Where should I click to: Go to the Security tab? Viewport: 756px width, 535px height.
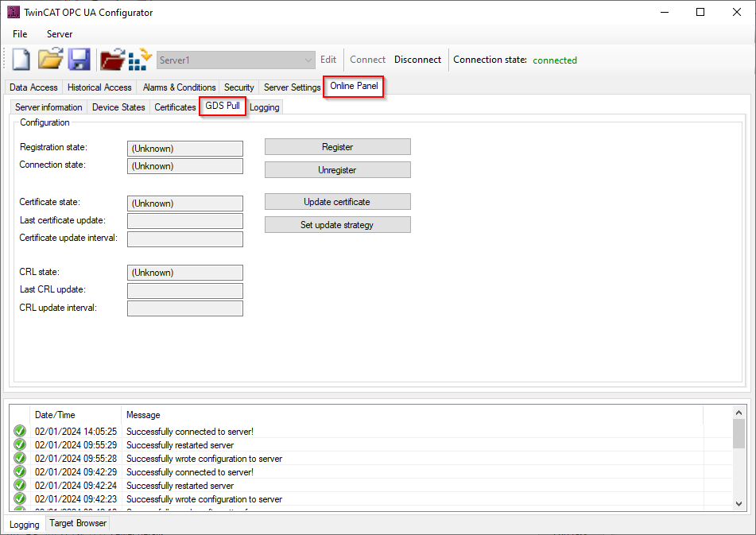click(x=238, y=87)
